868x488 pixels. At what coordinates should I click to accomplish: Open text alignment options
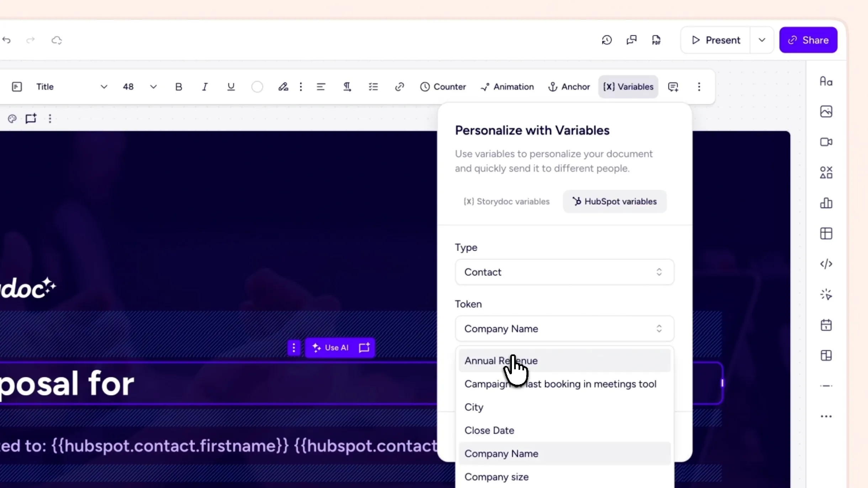pos(321,87)
